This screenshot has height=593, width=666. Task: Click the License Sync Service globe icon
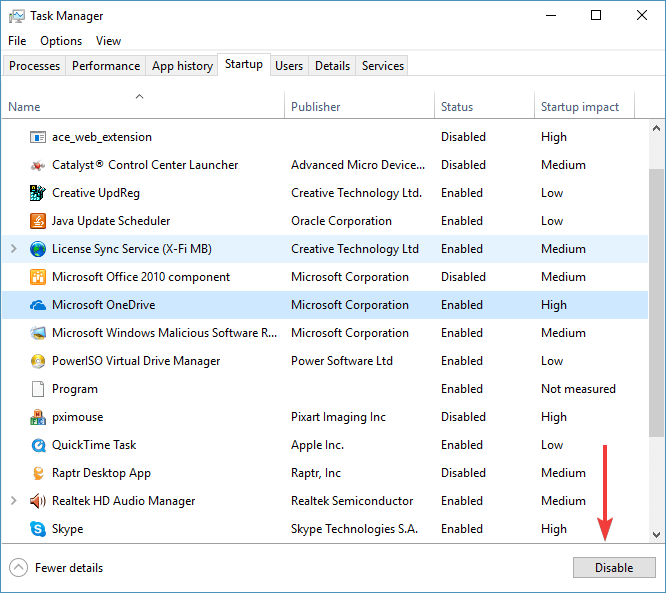pyautogui.click(x=38, y=249)
